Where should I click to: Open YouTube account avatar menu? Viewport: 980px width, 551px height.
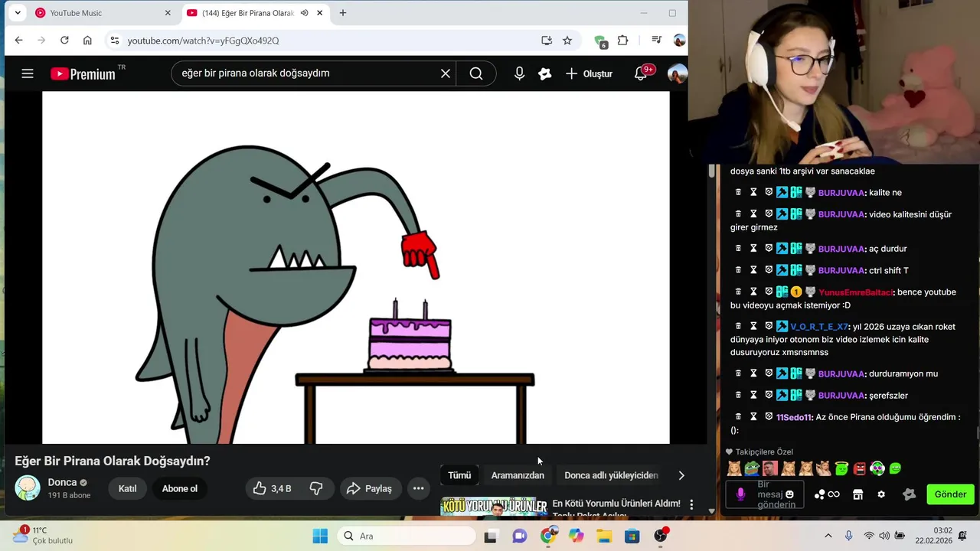pos(677,73)
